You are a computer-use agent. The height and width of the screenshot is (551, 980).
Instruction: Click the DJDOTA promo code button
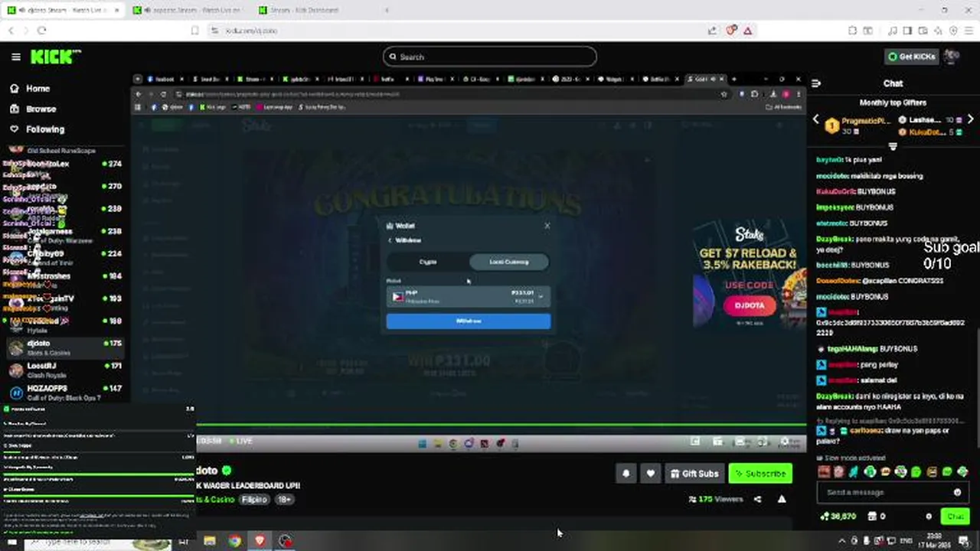point(750,306)
